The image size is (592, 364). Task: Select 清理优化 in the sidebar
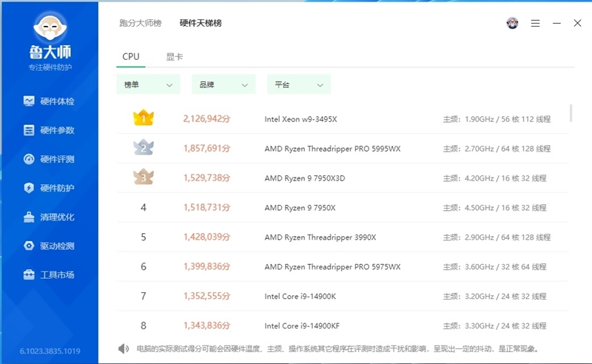point(49,217)
